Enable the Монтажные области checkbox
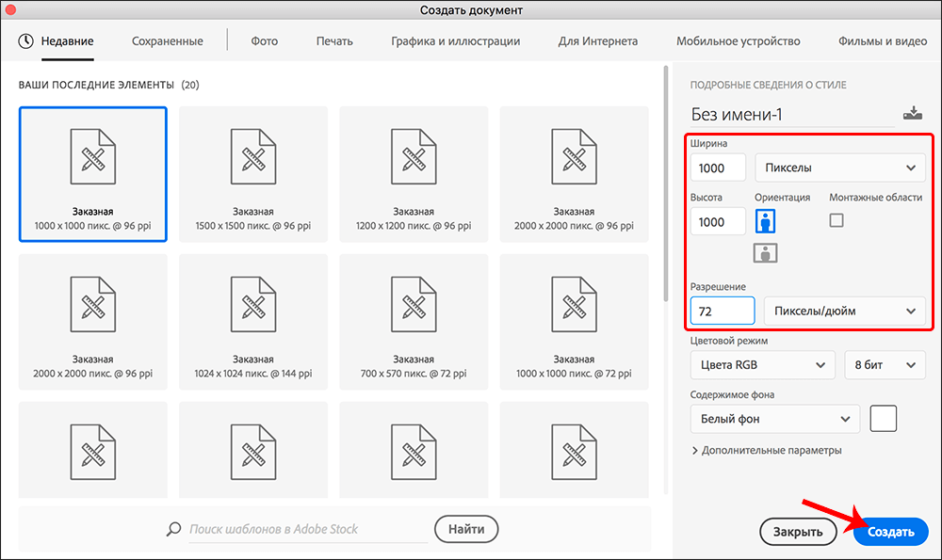The width and height of the screenshot is (942, 560). (x=836, y=220)
